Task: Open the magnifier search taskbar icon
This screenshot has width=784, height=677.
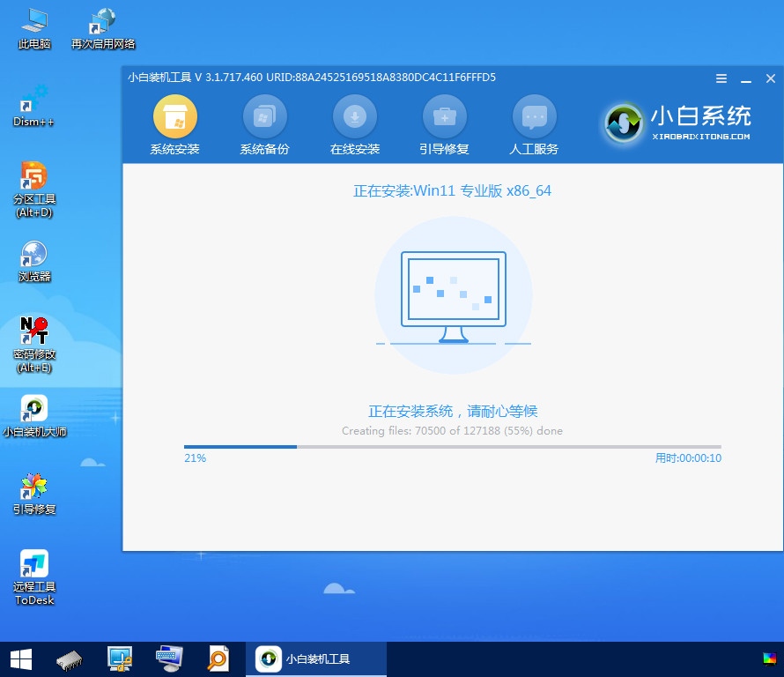Action: [218, 658]
